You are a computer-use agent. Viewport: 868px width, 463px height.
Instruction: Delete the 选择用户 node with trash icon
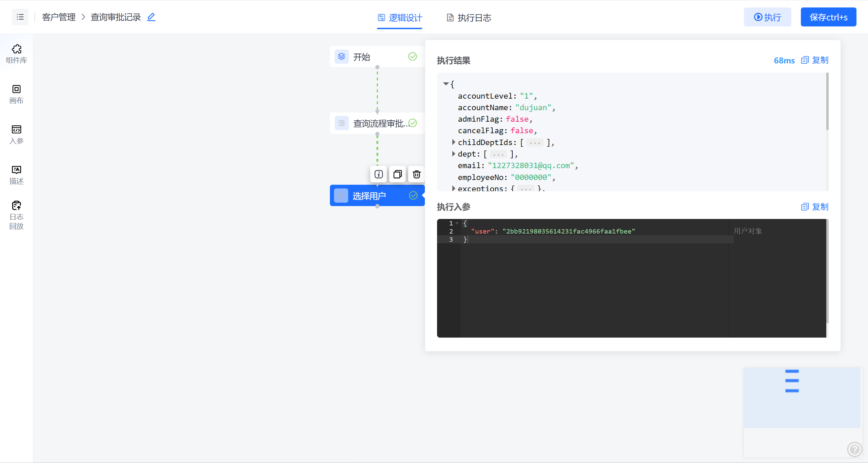coord(416,174)
